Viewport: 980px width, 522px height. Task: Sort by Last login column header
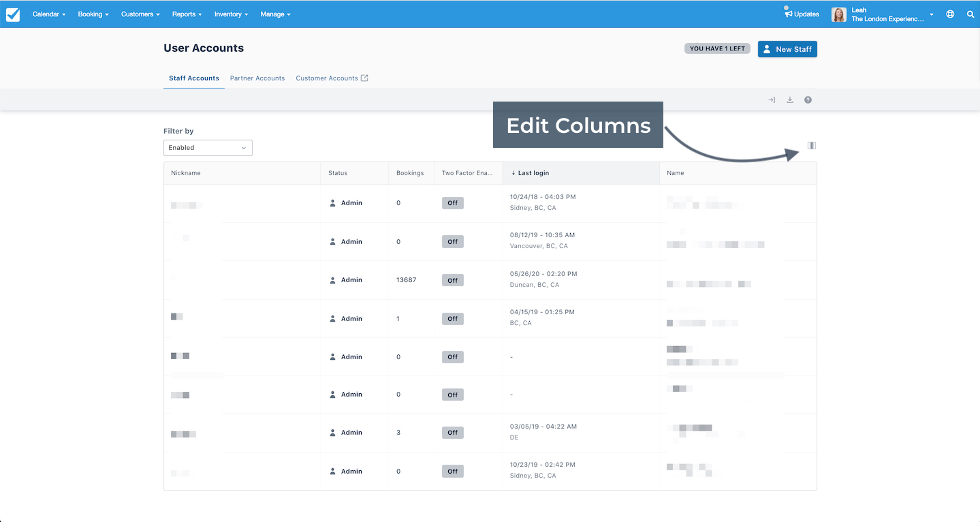(581, 173)
